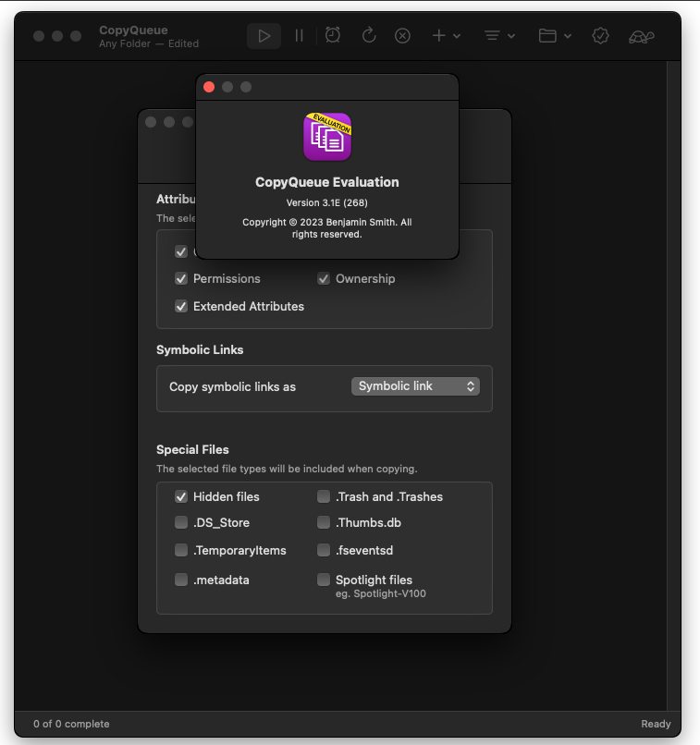The height and width of the screenshot is (745, 700).
Task: Open the list lines toolbar dropdown
Action: [499, 36]
